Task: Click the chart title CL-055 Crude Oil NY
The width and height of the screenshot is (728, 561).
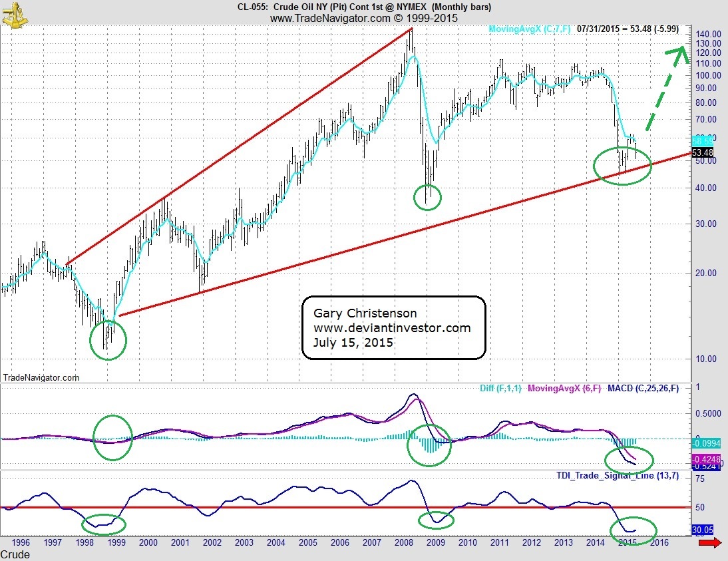Action: coord(364,7)
